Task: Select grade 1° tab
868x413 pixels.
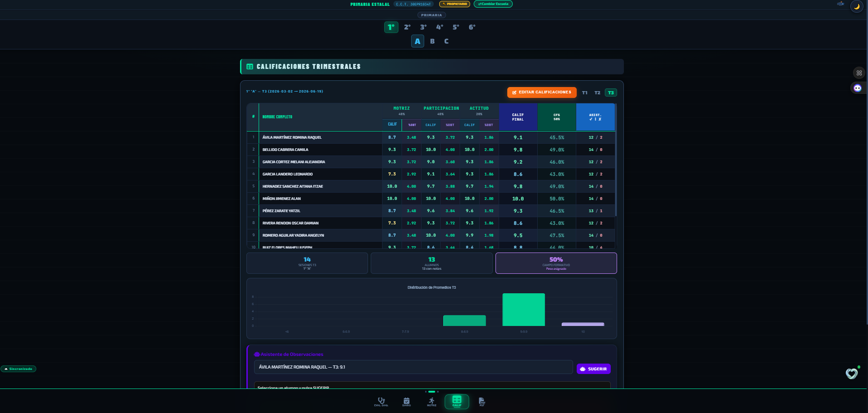Action: click(391, 27)
